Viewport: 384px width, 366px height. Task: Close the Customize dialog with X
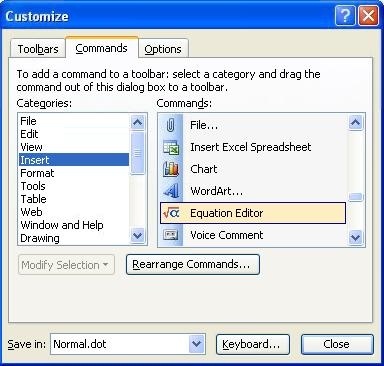[368, 15]
